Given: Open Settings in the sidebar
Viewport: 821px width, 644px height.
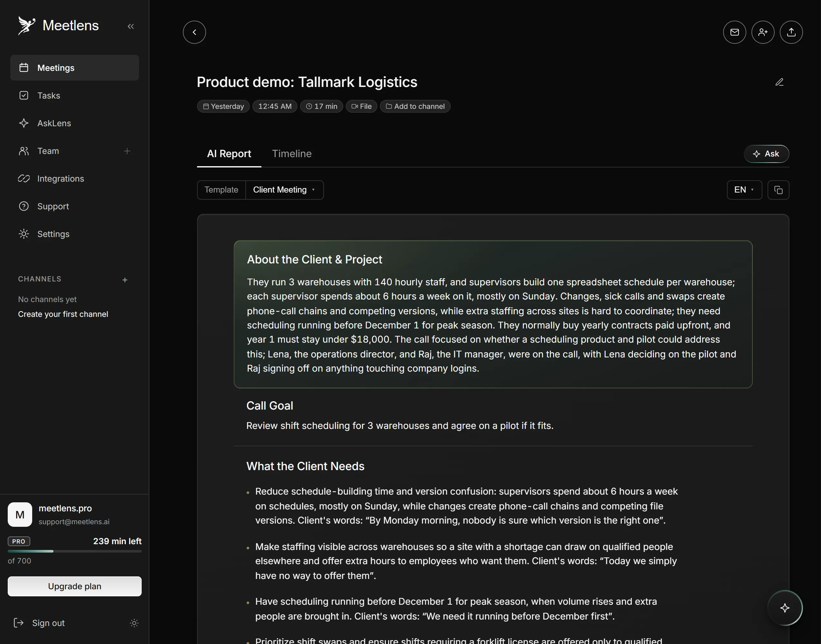Looking at the screenshot, I should pos(75,234).
